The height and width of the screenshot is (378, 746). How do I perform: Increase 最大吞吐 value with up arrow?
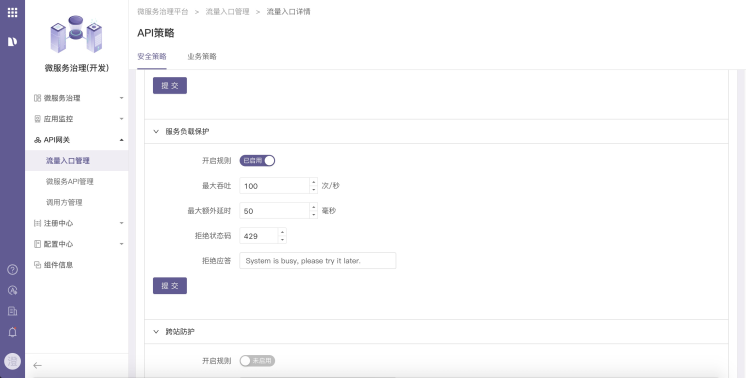[314, 182]
